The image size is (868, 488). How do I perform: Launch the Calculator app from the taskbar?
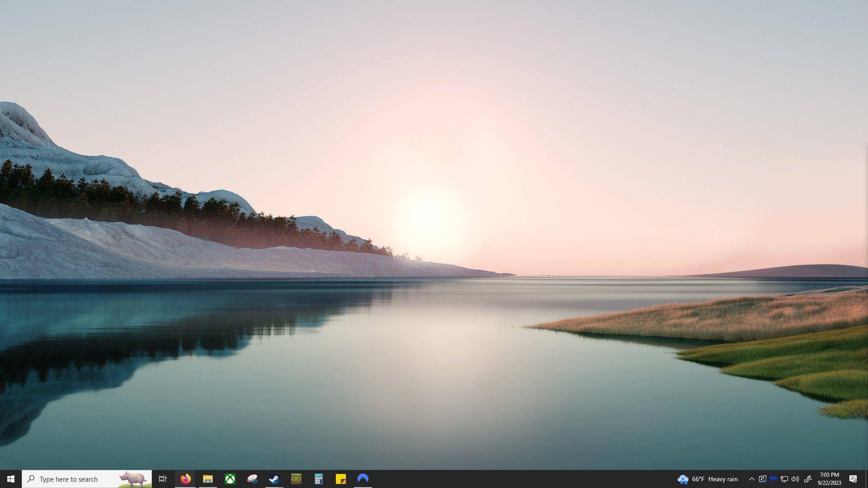point(318,479)
